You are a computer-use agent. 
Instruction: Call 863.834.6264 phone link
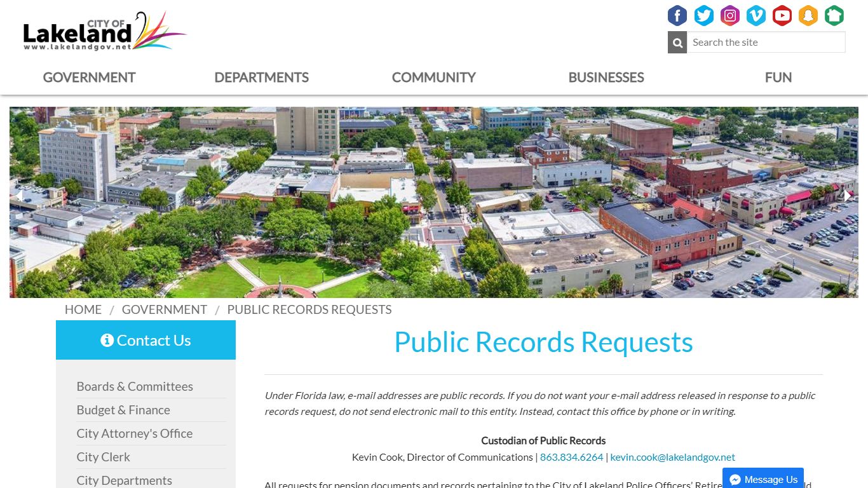[x=571, y=457]
